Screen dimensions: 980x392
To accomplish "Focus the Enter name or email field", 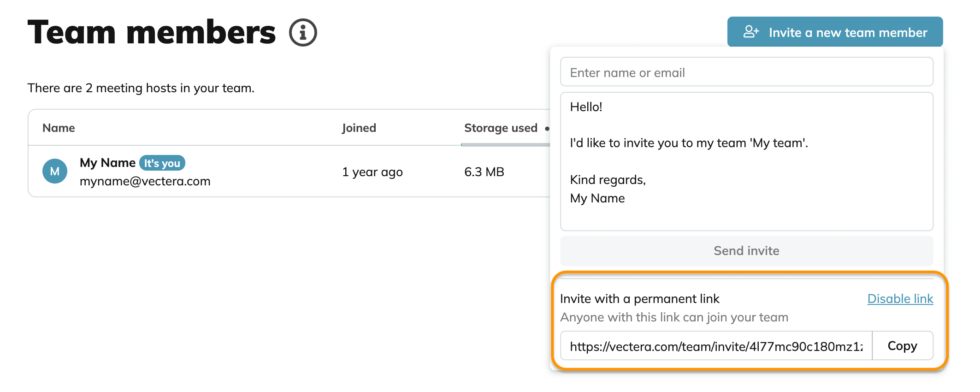I will tap(746, 72).
